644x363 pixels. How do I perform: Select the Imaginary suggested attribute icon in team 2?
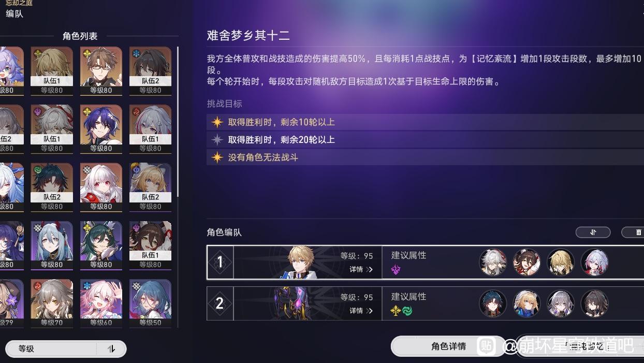point(396,311)
